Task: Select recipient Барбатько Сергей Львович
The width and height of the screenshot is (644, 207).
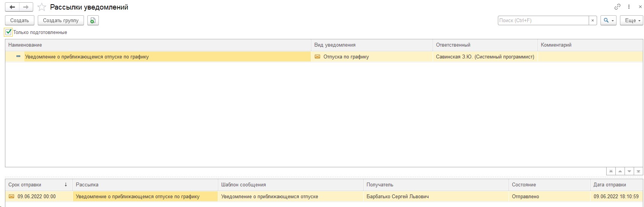Action: 436,196
